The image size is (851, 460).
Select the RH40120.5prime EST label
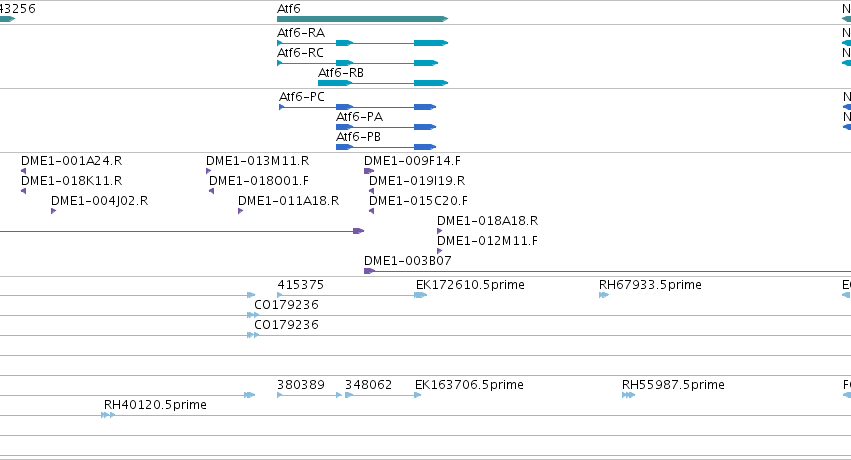click(155, 405)
